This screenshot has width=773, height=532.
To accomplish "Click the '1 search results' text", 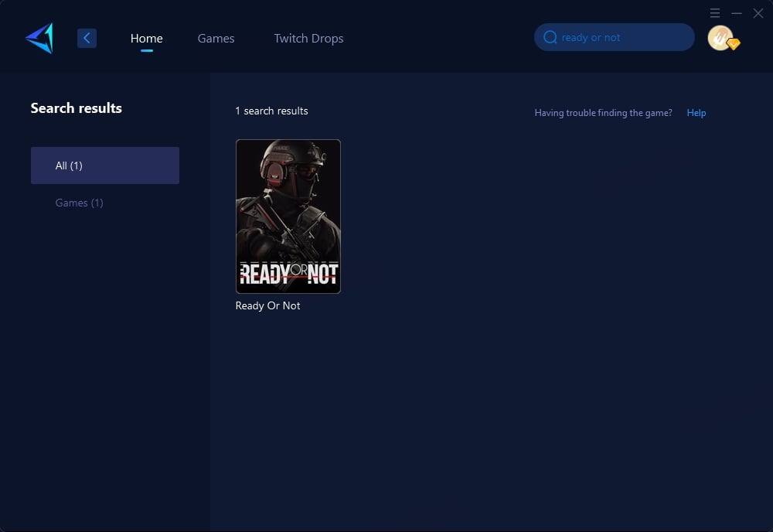I will pyautogui.click(x=271, y=111).
